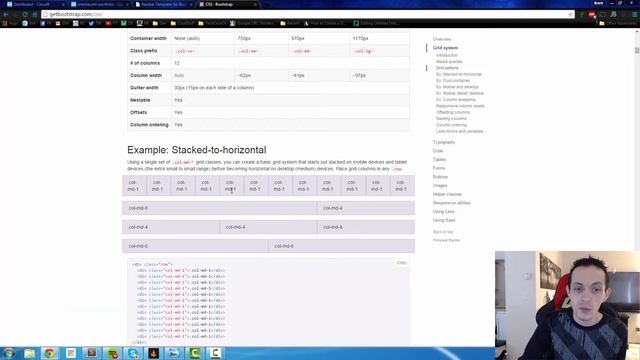
Task: Open the white Camtasia recorder taskbar icon
Action: pos(216,353)
